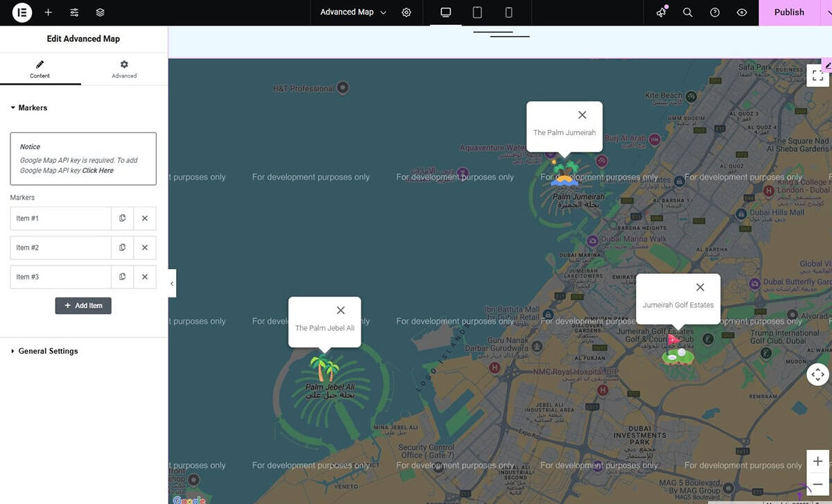
Task: Click the Palm Jebel Ali palm tree marker
Action: pyautogui.click(x=324, y=369)
